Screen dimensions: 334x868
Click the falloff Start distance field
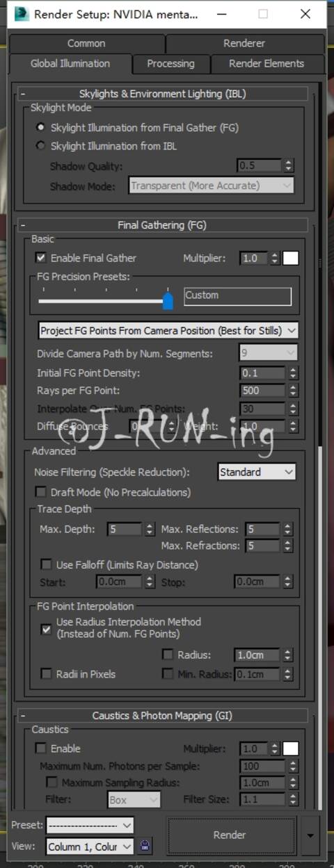(x=119, y=582)
